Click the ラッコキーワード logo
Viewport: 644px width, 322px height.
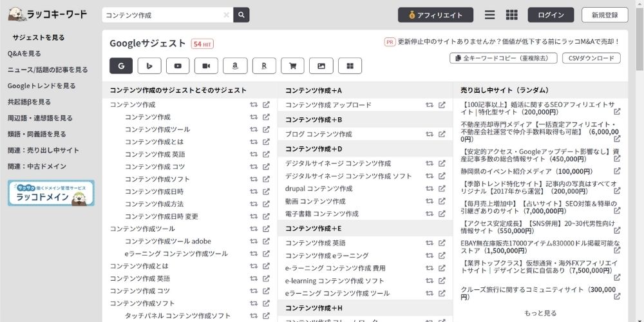coord(48,14)
